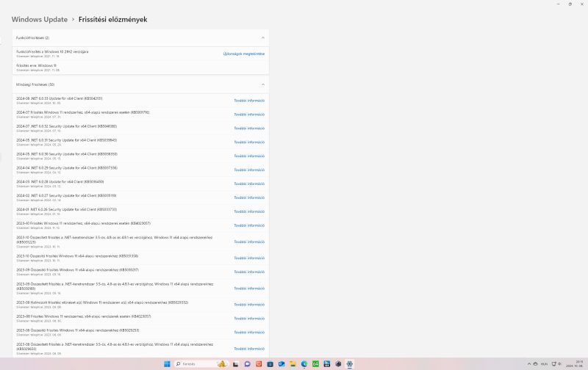Open További információ for KB5030217
588x370 pixels.
[249, 272]
